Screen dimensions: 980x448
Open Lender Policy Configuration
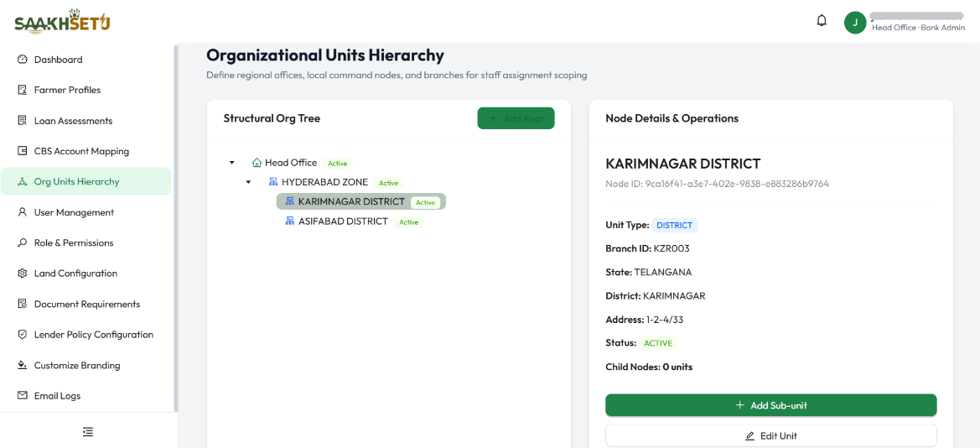86,335
